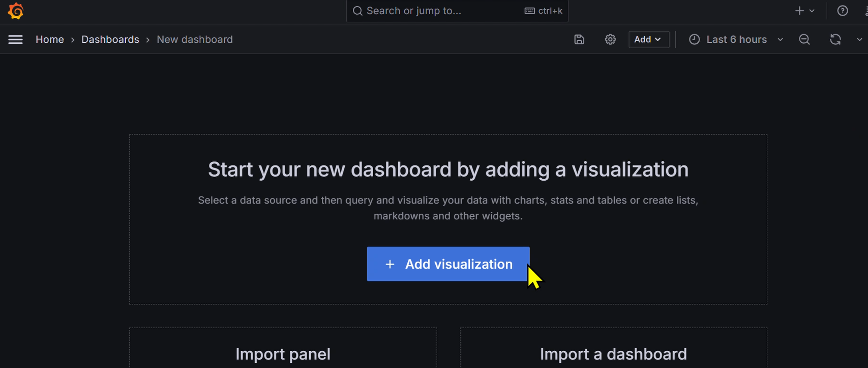Click the Grafana logo icon
Image resolution: width=868 pixels, height=368 pixels.
16,11
